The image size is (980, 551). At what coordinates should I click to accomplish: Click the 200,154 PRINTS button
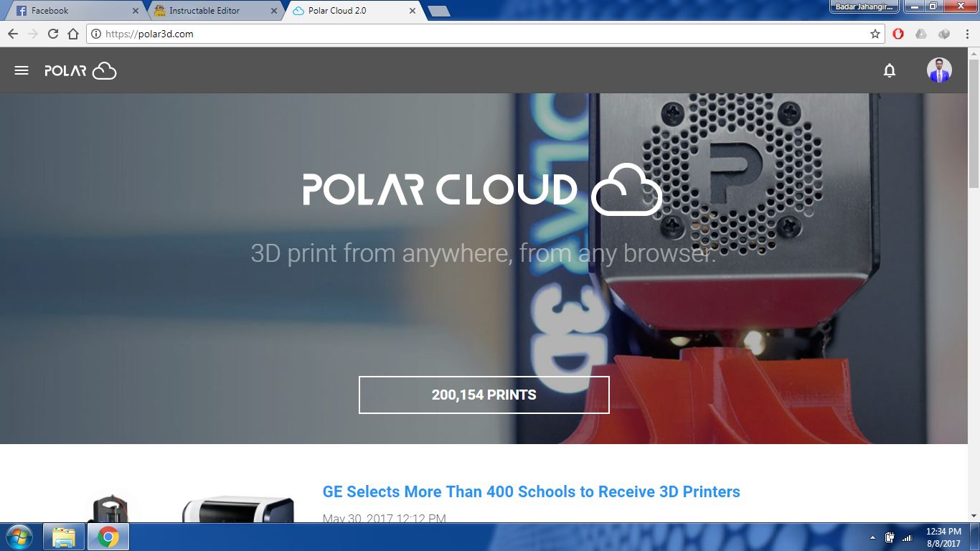tap(484, 395)
